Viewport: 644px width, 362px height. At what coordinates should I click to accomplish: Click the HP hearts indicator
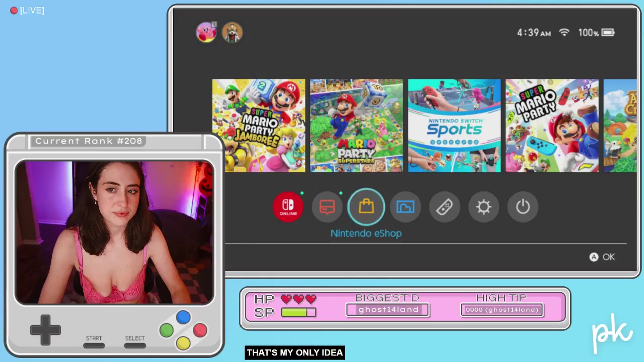298,299
